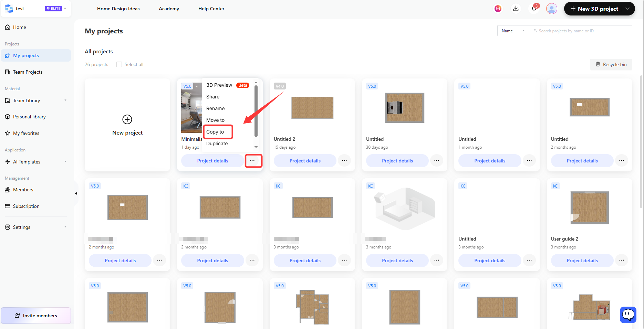This screenshot has height=329, width=644.
Task: Open notifications bell icon
Action: point(534,9)
